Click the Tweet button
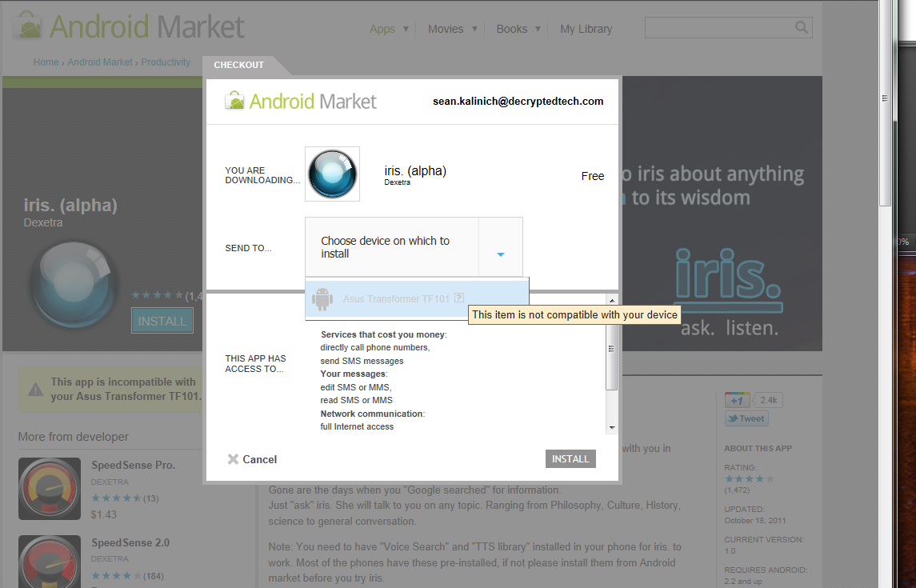The image size is (916, 588). coord(746,418)
